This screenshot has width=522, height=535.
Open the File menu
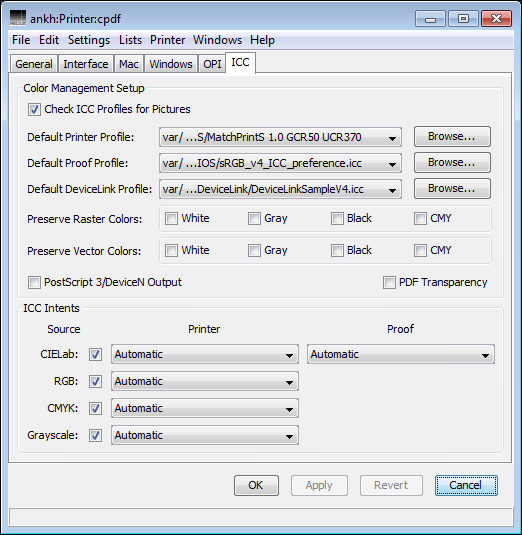tap(21, 40)
